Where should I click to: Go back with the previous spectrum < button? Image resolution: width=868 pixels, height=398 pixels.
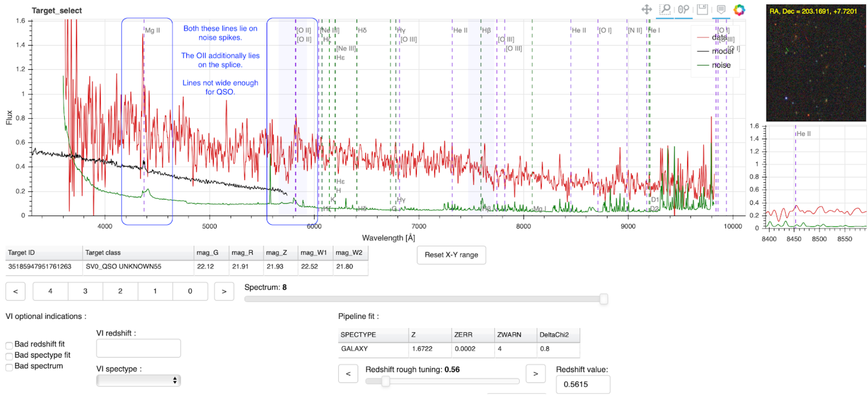click(15, 291)
